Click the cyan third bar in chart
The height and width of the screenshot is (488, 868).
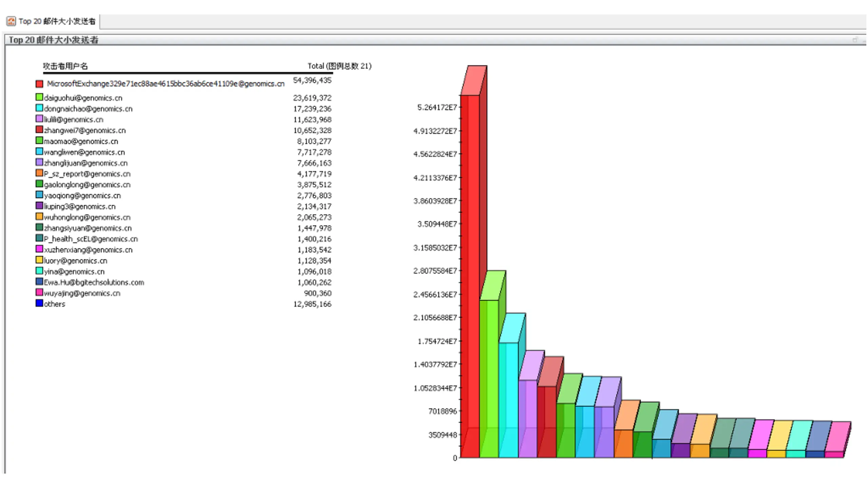pyautogui.click(x=508, y=400)
